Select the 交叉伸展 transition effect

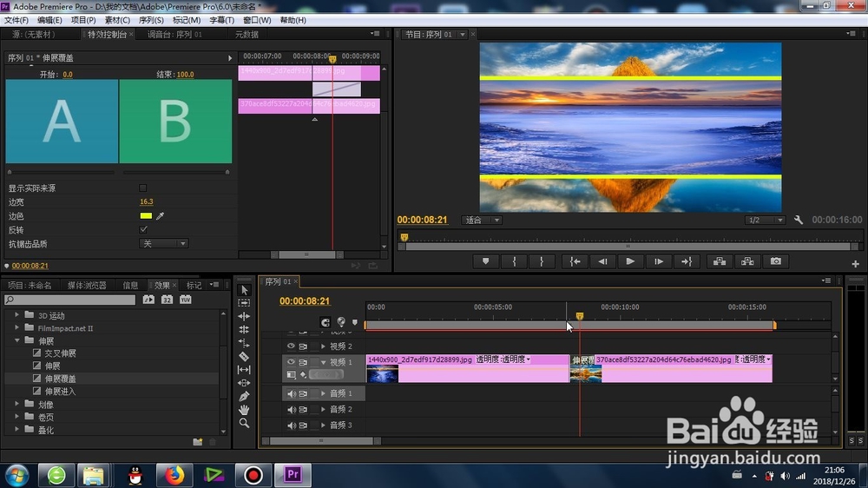click(x=61, y=353)
